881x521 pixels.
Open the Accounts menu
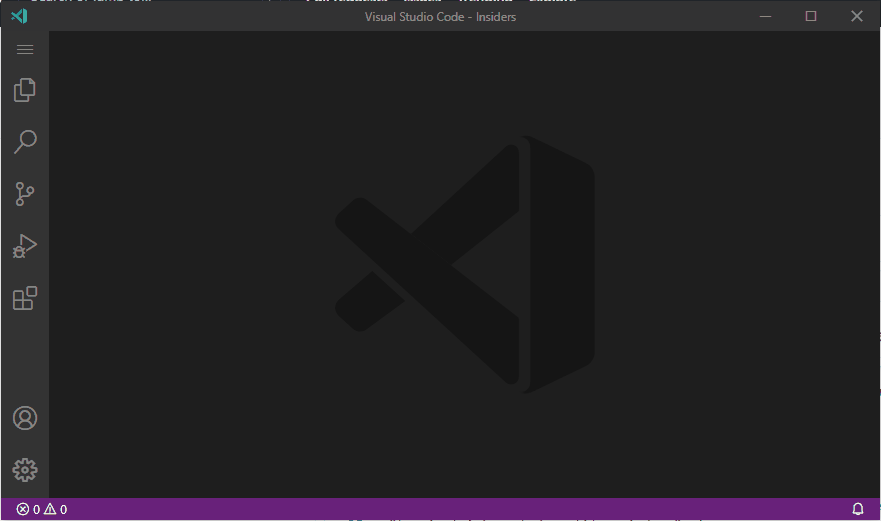[x=25, y=418]
